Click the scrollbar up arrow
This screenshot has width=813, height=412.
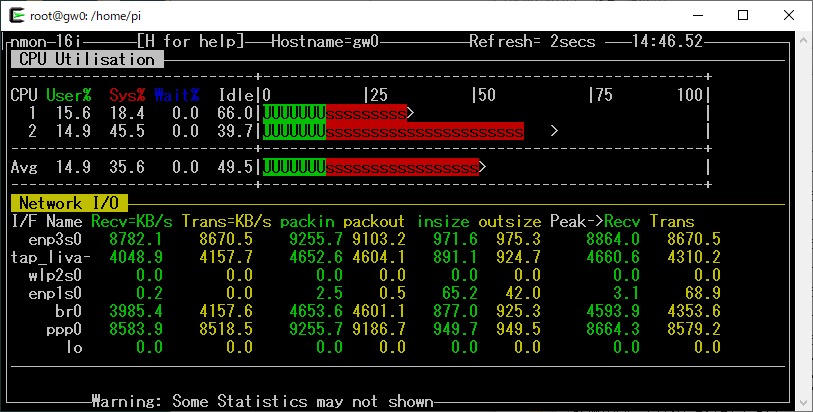click(803, 39)
